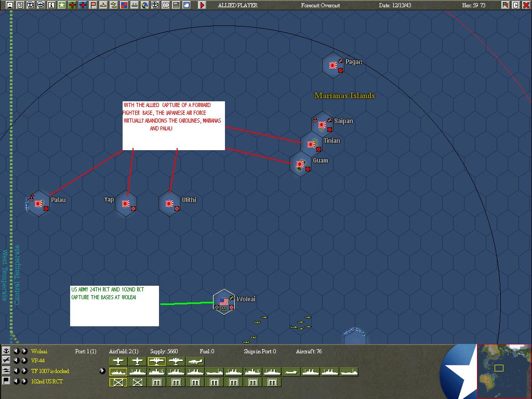Screen dimensions: 532x399
Task: Open the 102nd US RCT unit link
Action: (47, 381)
